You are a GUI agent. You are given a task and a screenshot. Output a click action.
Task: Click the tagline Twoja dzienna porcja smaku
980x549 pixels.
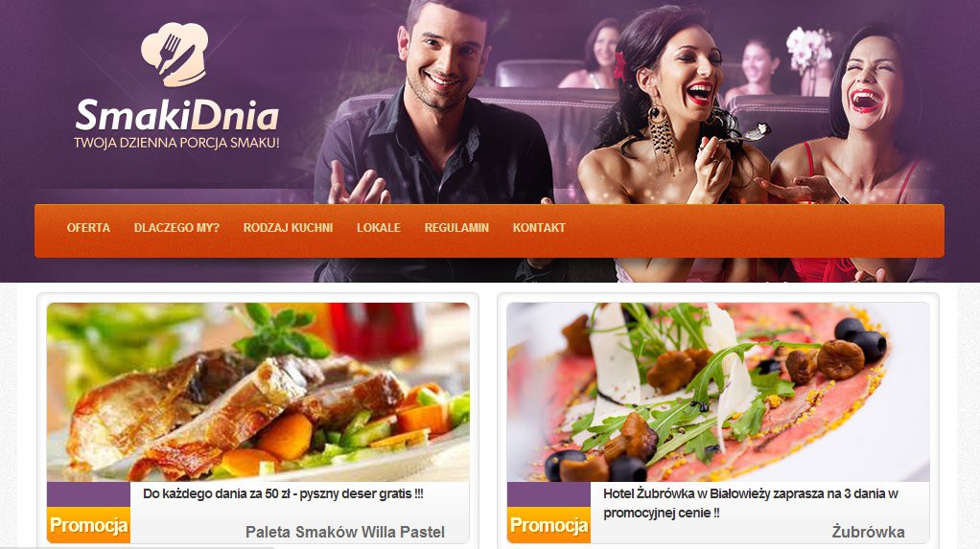pos(176,143)
